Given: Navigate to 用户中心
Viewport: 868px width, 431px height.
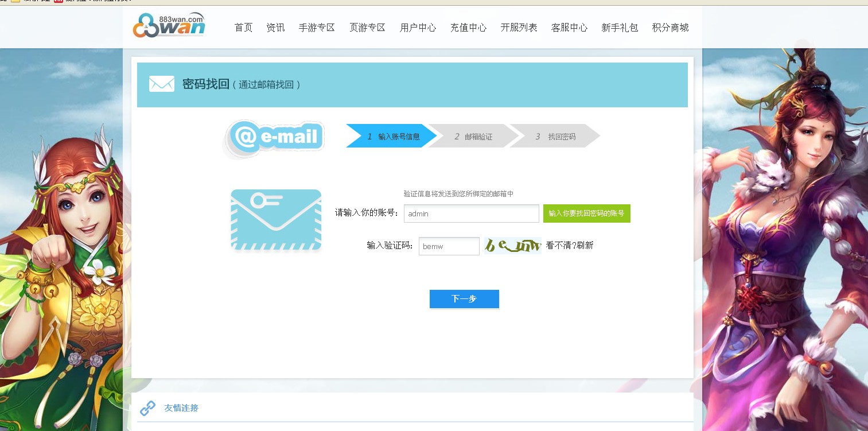Looking at the screenshot, I should (418, 28).
